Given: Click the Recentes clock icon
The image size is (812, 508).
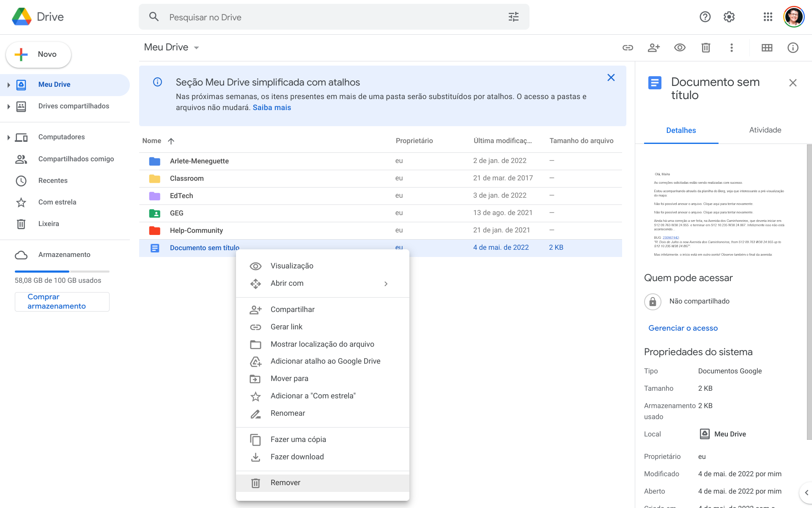Looking at the screenshot, I should coord(21,181).
